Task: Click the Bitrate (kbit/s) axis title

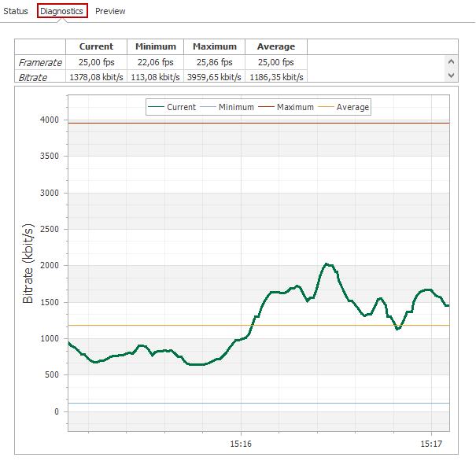Action: pos(28,264)
